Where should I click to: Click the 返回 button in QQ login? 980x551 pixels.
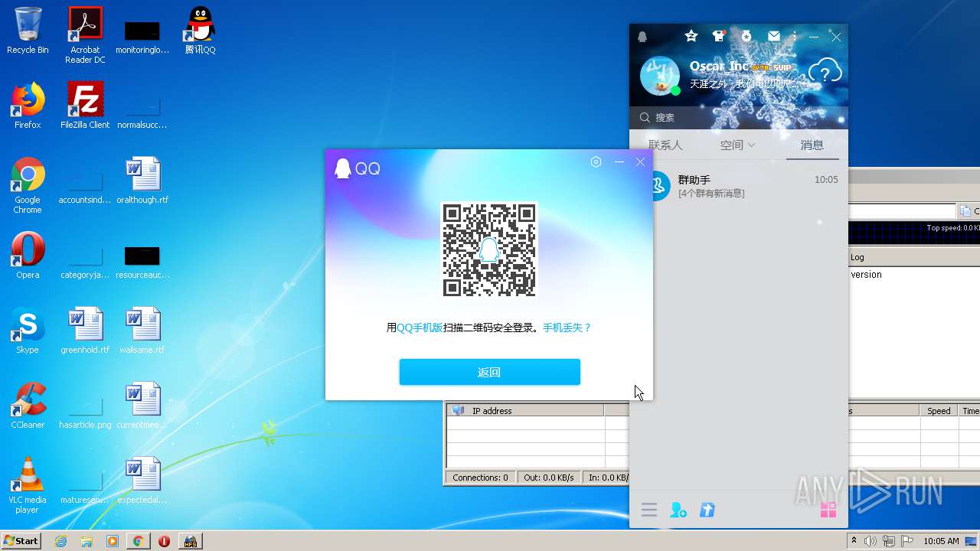[489, 372]
